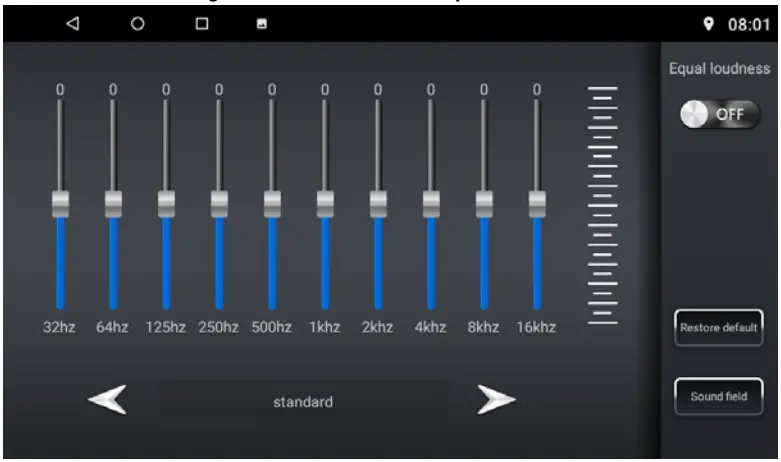Screen dimensions: 781x462
Task: Click the 1khz slider handle
Action: [x=325, y=204]
